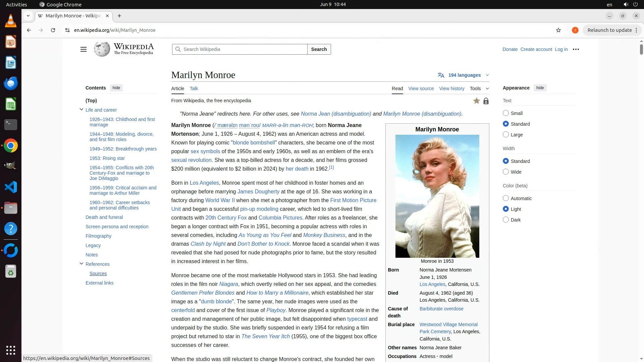Click the site information icon in address bar
This screenshot has height=362, width=644.
[x=67, y=30]
